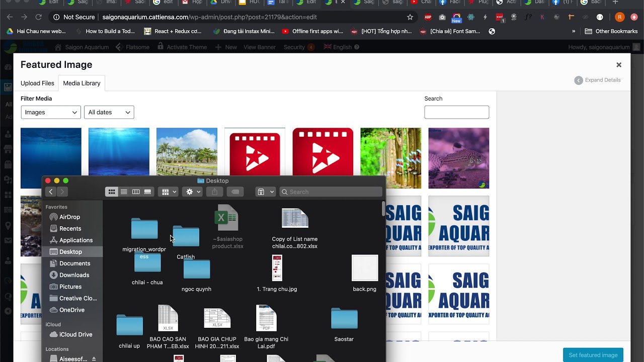644x362 pixels.
Task: Click the browser address bar URL
Action: tap(209, 17)
